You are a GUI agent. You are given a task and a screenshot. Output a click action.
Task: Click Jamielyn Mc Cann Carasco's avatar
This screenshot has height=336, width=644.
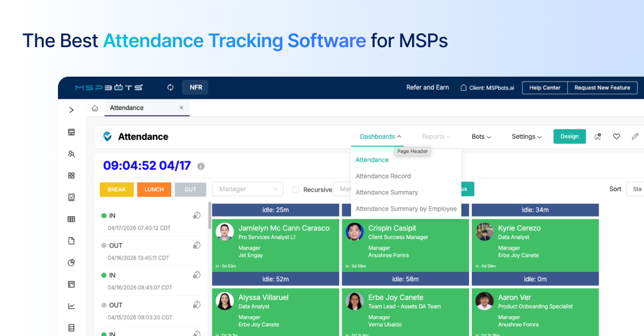[225, 232]
